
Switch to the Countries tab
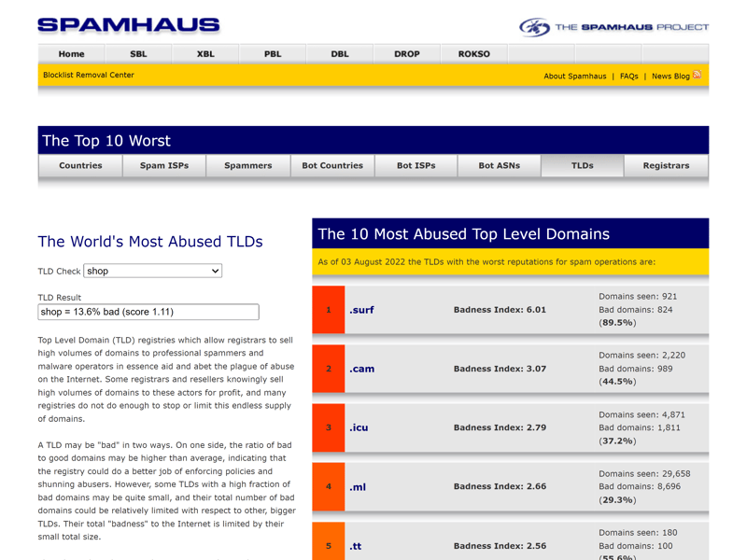[x=80, y=165]
